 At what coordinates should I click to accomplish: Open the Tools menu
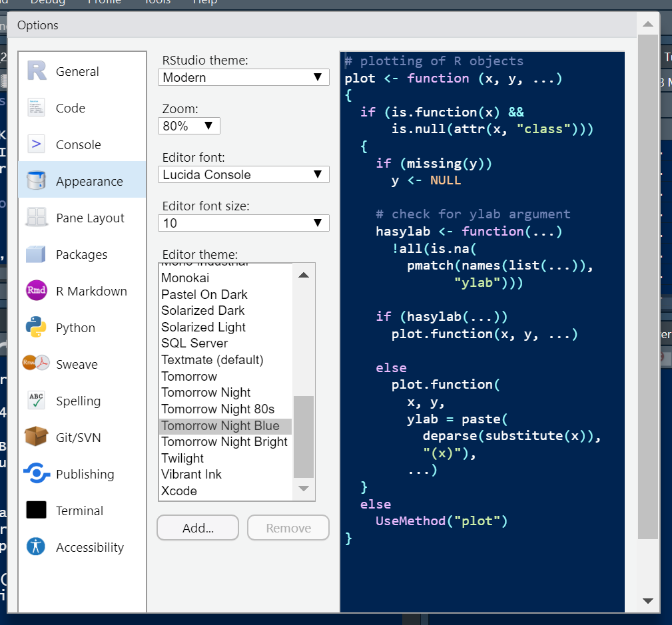[x=157, y=3]
